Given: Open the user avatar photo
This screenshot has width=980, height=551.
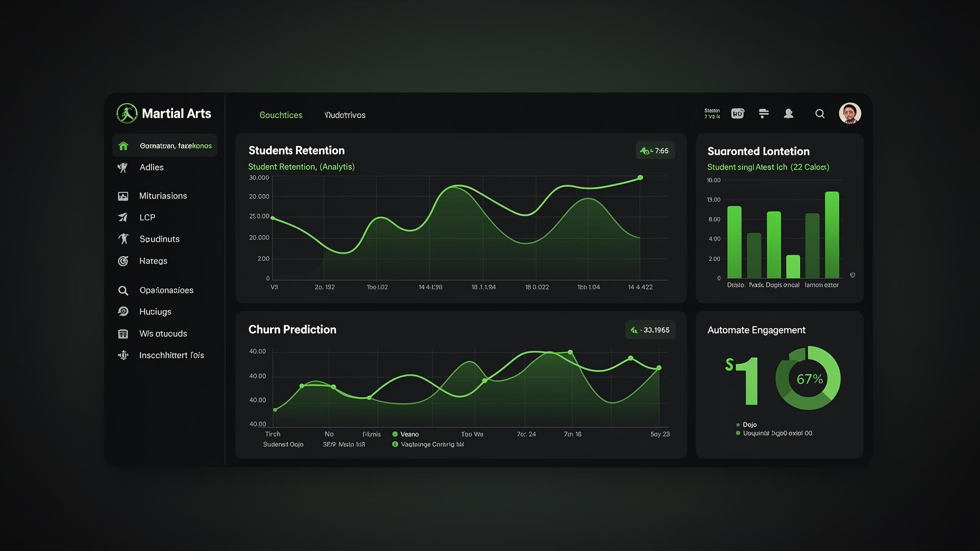Looking at the screenshot, I should tap(850, 113).
